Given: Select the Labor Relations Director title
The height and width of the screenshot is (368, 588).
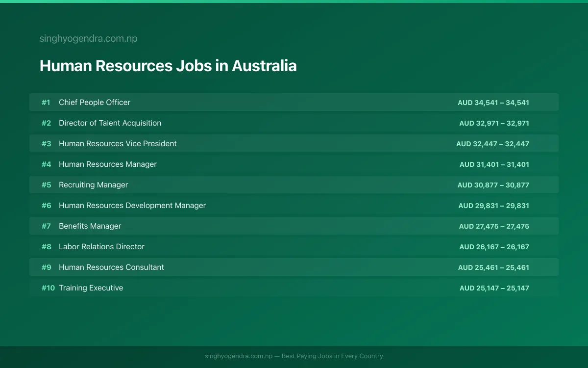Looking at the screenshot, I should (101, 247).
